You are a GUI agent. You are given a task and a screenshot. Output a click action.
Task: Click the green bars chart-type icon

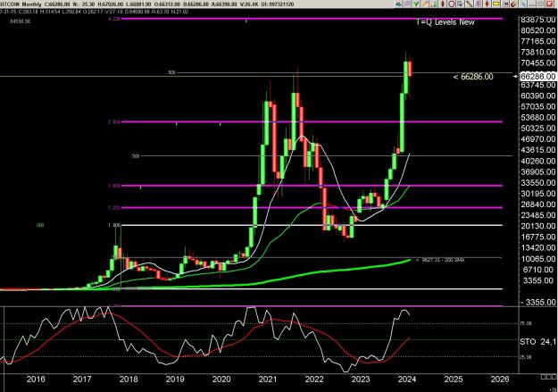tap(434, 4)
